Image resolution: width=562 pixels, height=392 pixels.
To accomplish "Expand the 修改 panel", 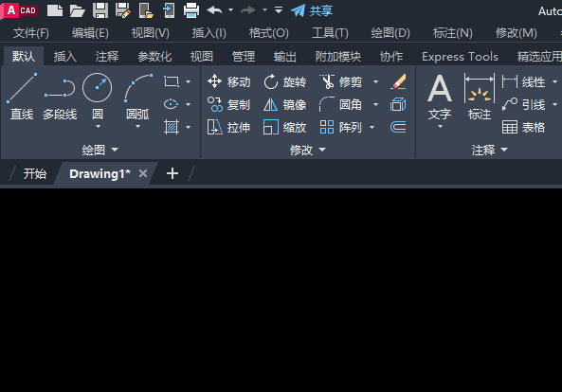I will (x=308, y=150).
